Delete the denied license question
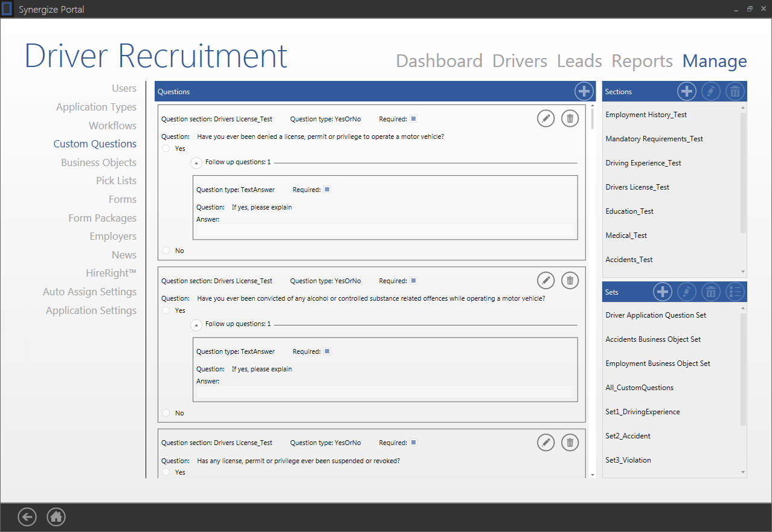This screenshot has height=532, width=772. pyautogui.click(x=570, y=118)
